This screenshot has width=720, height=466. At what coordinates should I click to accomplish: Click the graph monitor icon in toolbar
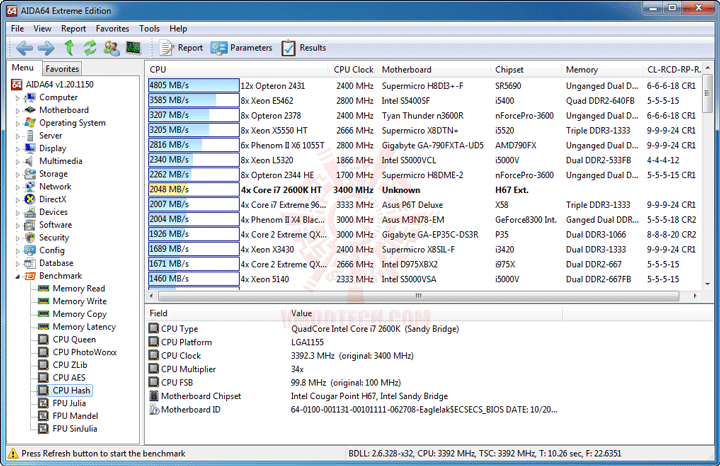pyautogui.click(x=133, y=47)
